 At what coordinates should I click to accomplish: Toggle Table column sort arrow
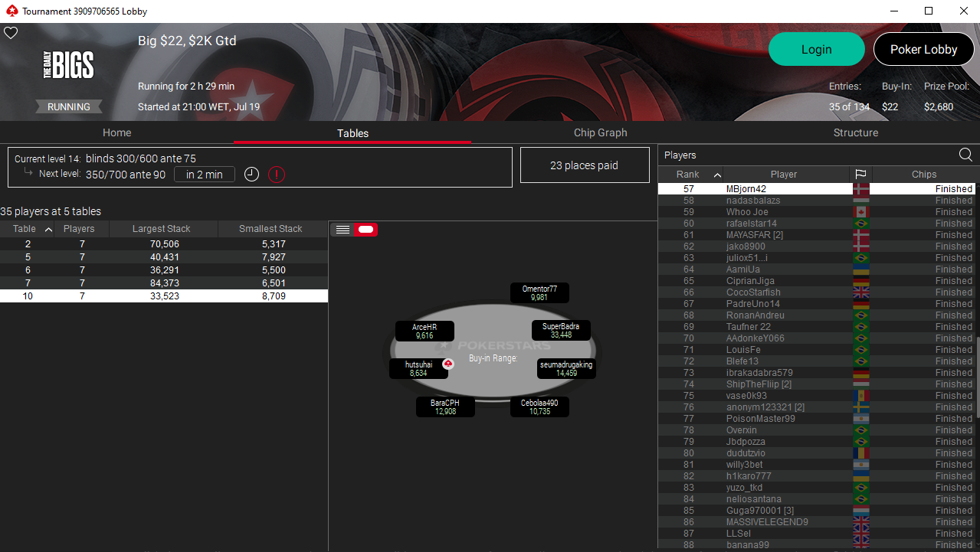click(48, 229)
